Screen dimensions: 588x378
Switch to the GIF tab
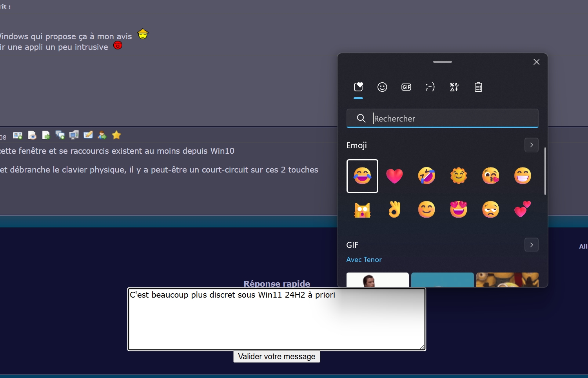click(x=406, y=87)
